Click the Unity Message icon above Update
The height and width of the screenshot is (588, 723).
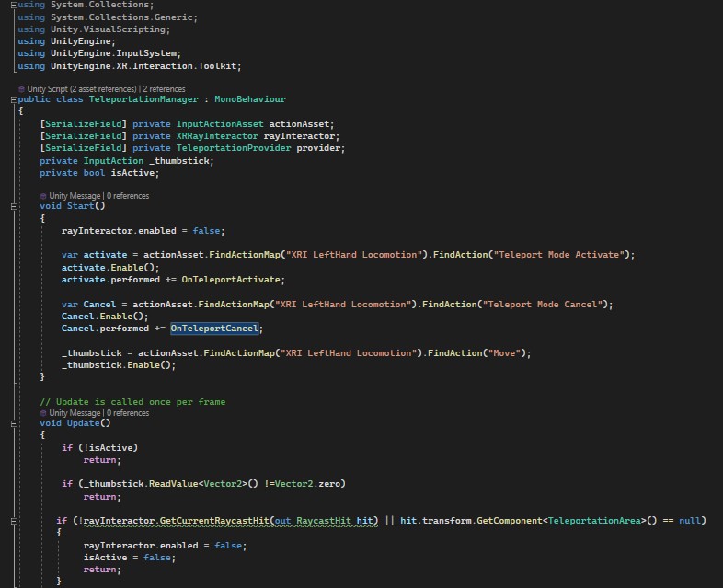point(43,413)
